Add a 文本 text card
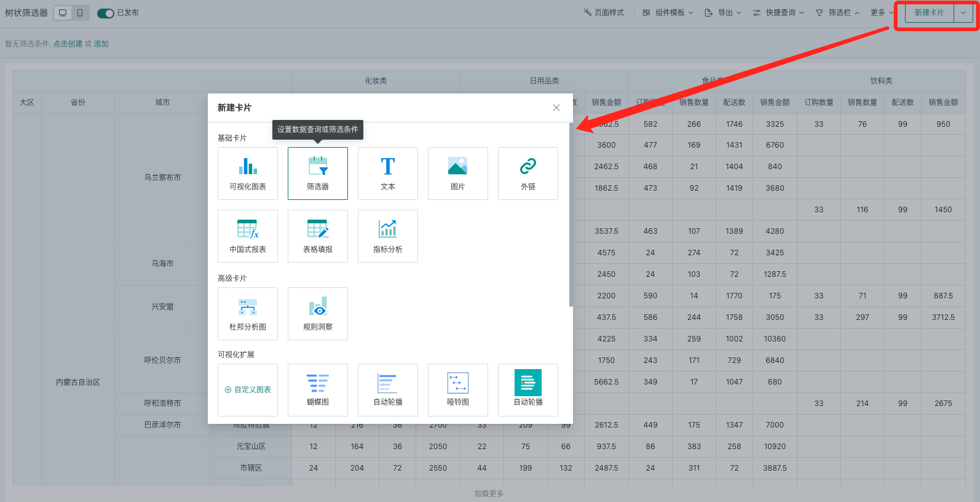Screen dimensions: 980x502 click(x=388, y=173)
